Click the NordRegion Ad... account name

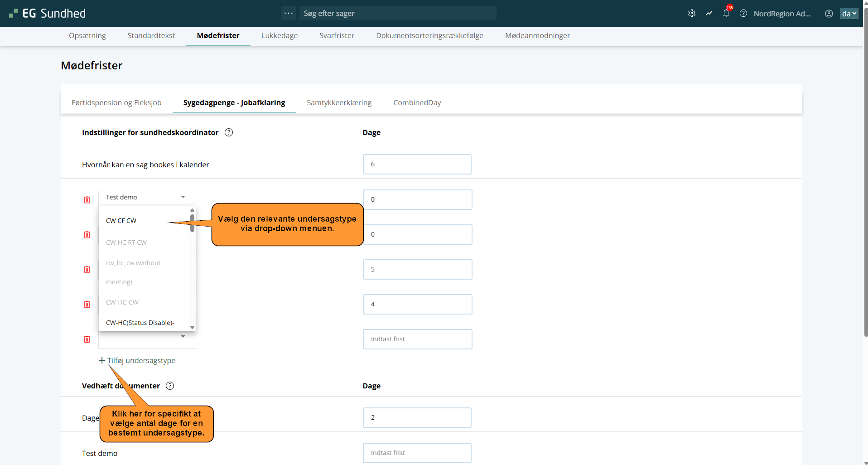tap(782, 14)
